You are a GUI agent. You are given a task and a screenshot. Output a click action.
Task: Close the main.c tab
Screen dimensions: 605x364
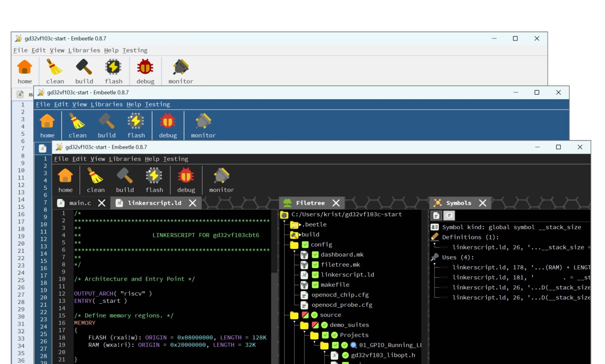tap(102, 203)
